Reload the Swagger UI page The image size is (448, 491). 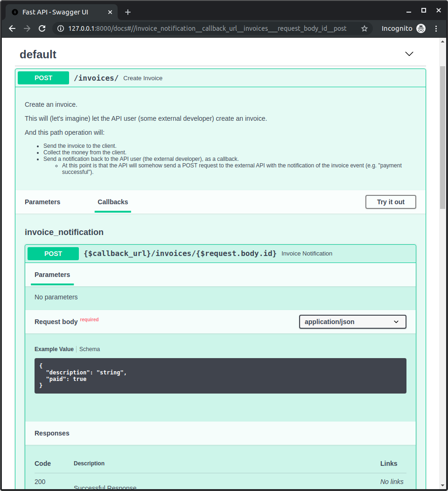42,28
